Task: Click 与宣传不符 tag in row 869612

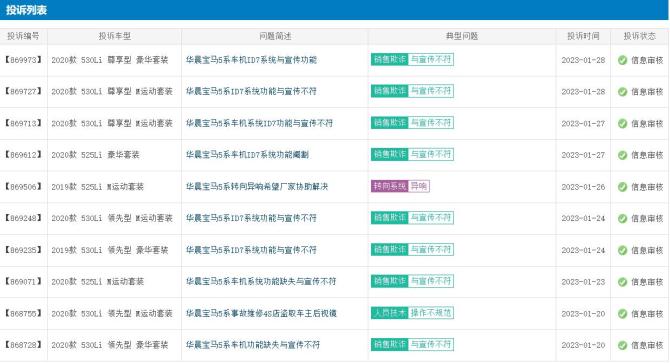Action: click(431, 154)
